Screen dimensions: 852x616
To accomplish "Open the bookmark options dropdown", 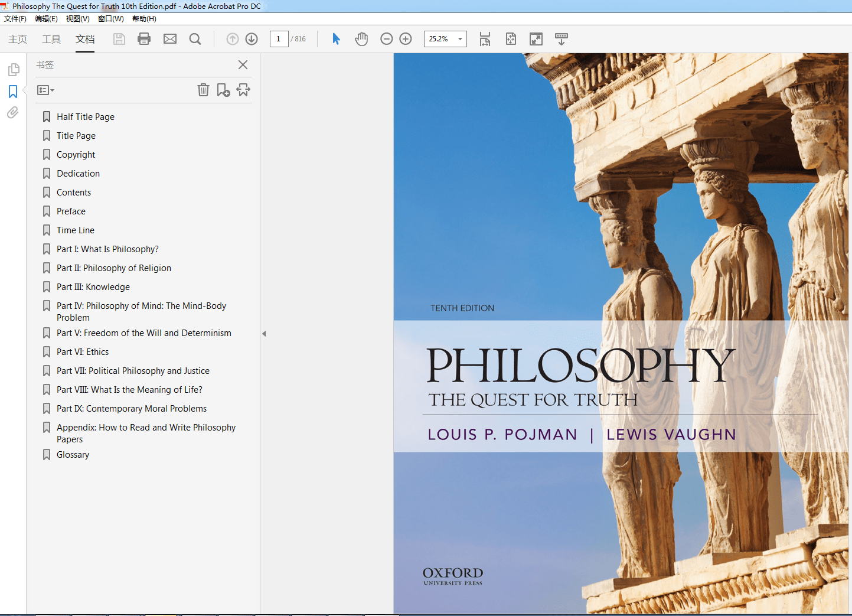I will (x=45, y=90).
